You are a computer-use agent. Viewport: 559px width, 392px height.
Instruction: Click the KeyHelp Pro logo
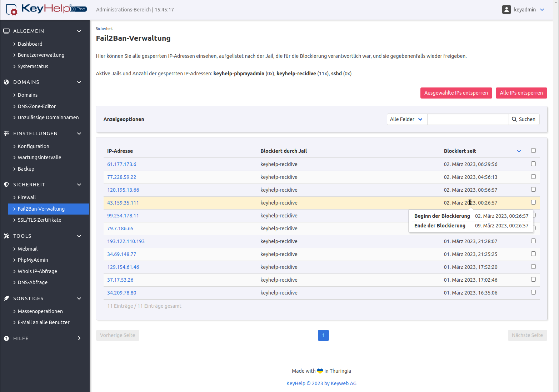tap(46, 9)
